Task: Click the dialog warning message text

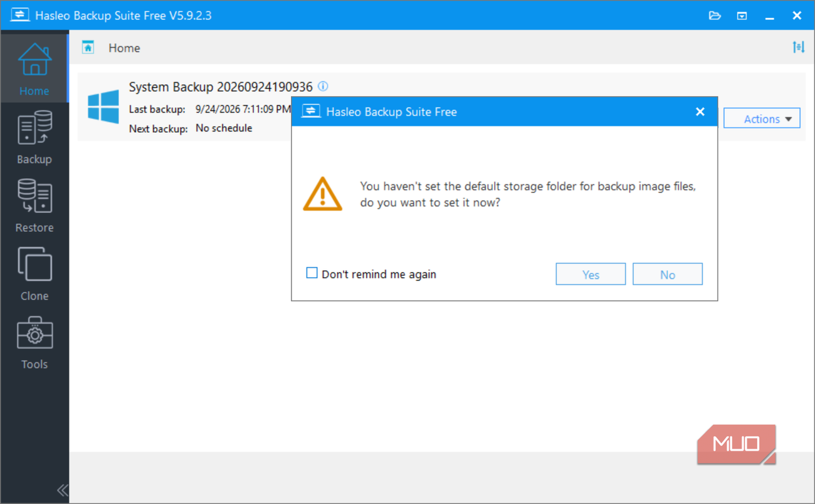Action: coord(528,194)
